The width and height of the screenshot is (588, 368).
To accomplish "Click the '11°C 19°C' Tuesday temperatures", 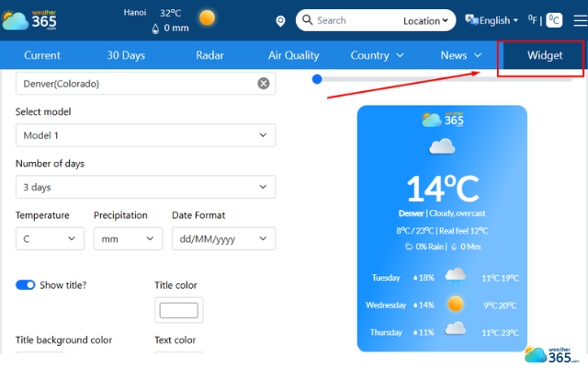I will (x=500, y=278).
